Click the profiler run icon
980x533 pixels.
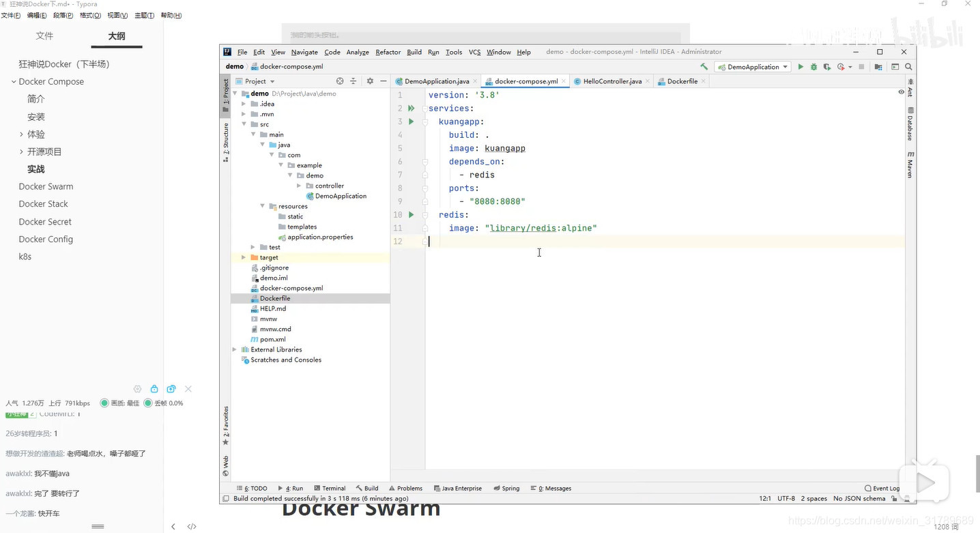click(x=841, y=67)
